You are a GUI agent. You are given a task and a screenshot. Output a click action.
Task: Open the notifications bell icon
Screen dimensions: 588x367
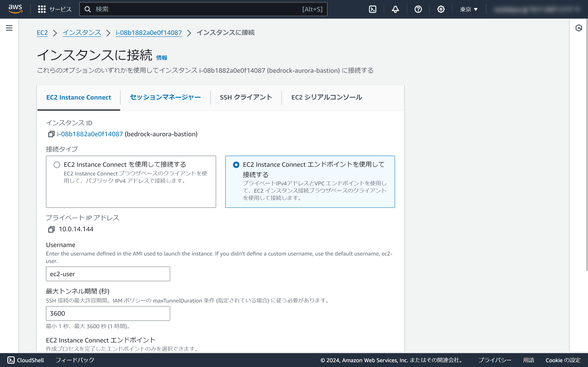click(x=395, y=9)
